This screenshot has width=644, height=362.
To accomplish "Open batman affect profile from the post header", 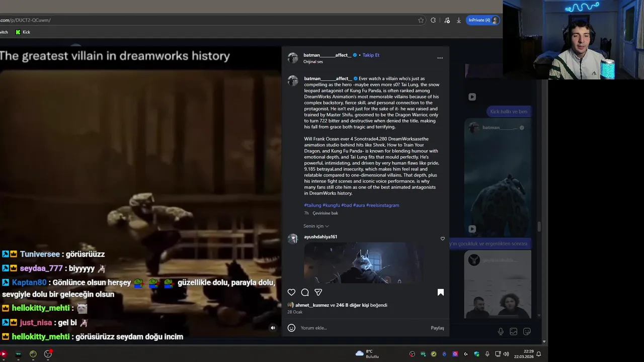I will pyautogui.click(x=327, y=55).
